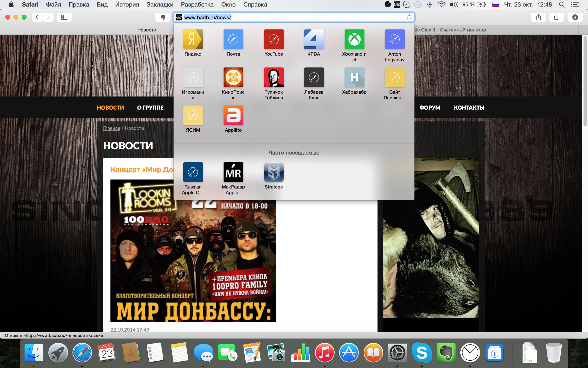
Task: Click the address bar URL field
Action: 294,17
